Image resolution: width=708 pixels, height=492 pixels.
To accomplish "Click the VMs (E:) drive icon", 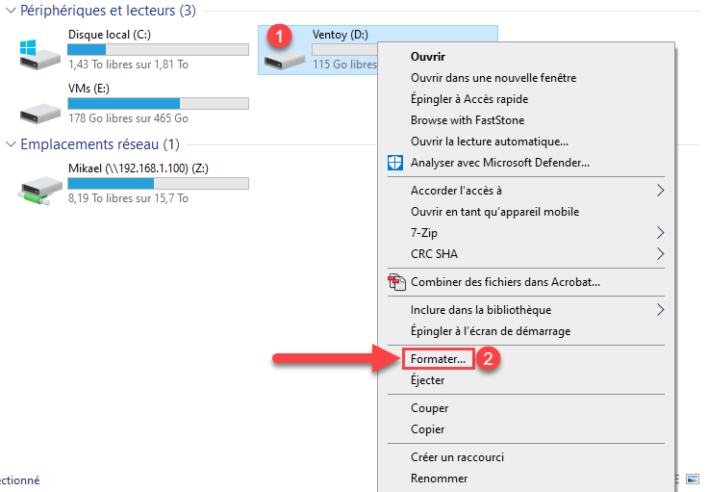I will click(41, 104).
